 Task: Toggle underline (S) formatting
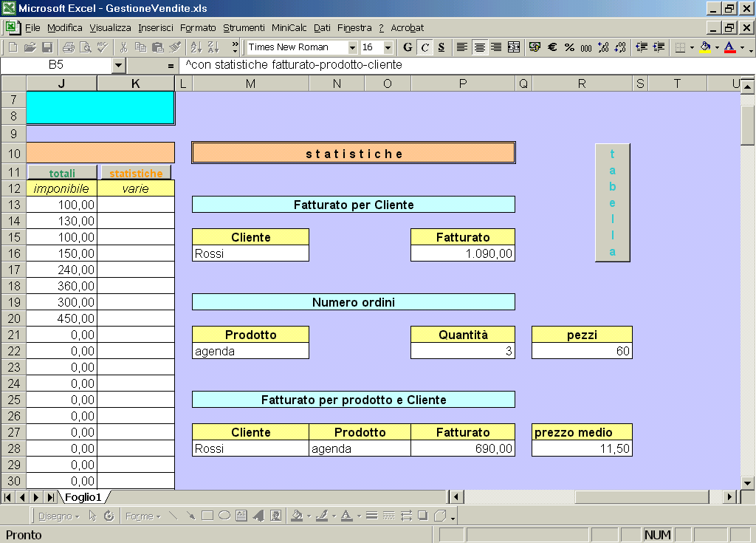point(441,47)
